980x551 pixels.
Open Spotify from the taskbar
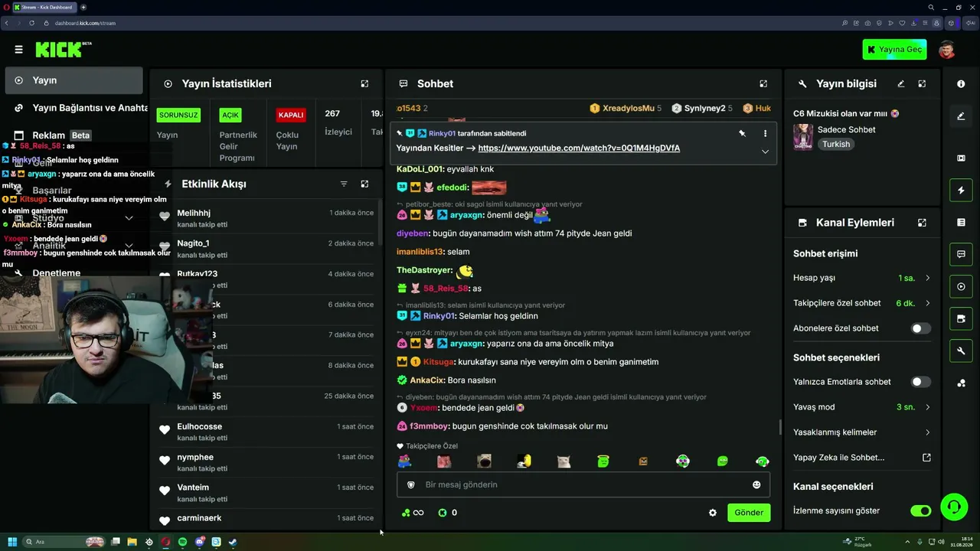[182, 542]
